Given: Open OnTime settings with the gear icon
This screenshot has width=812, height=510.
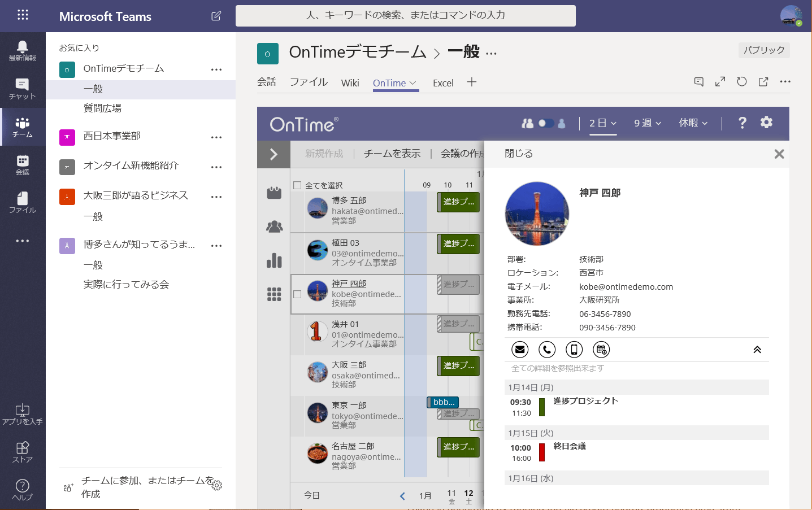Looking at the screenshot, I should click(x=766, y=123).
